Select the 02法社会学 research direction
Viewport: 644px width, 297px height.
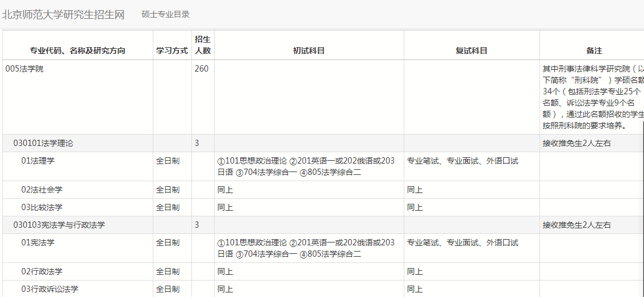(42, 190)
